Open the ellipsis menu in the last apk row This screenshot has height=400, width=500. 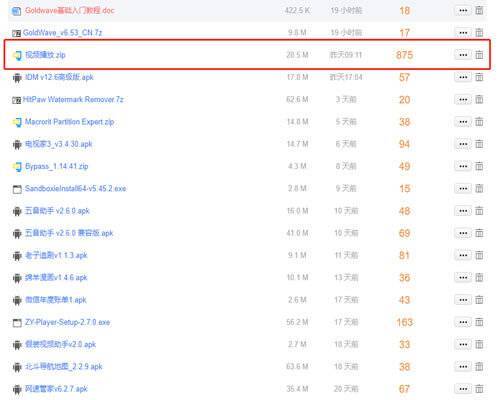[x=463, y=389]
